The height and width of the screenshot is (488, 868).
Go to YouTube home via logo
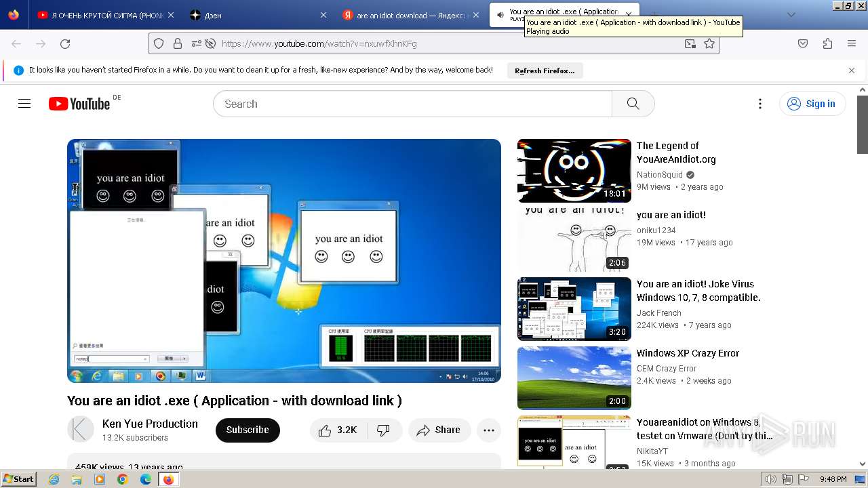(x=79, y=104)
